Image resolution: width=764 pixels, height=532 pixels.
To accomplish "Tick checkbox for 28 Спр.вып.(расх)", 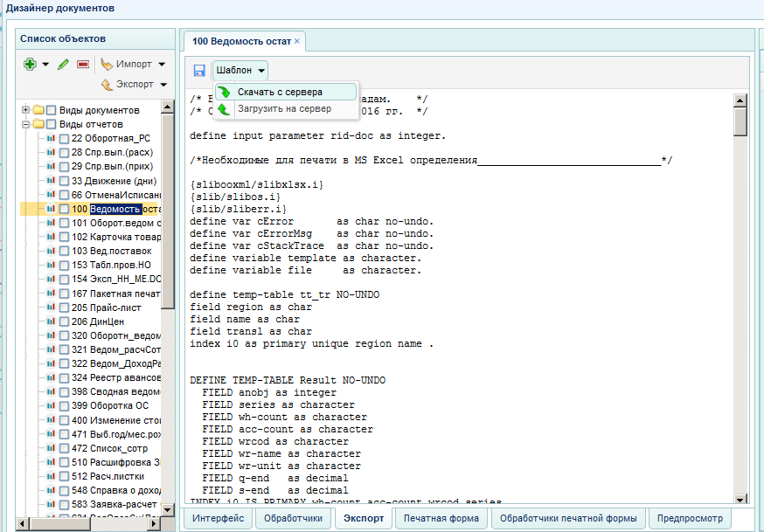I will click(x=64, y=153).
